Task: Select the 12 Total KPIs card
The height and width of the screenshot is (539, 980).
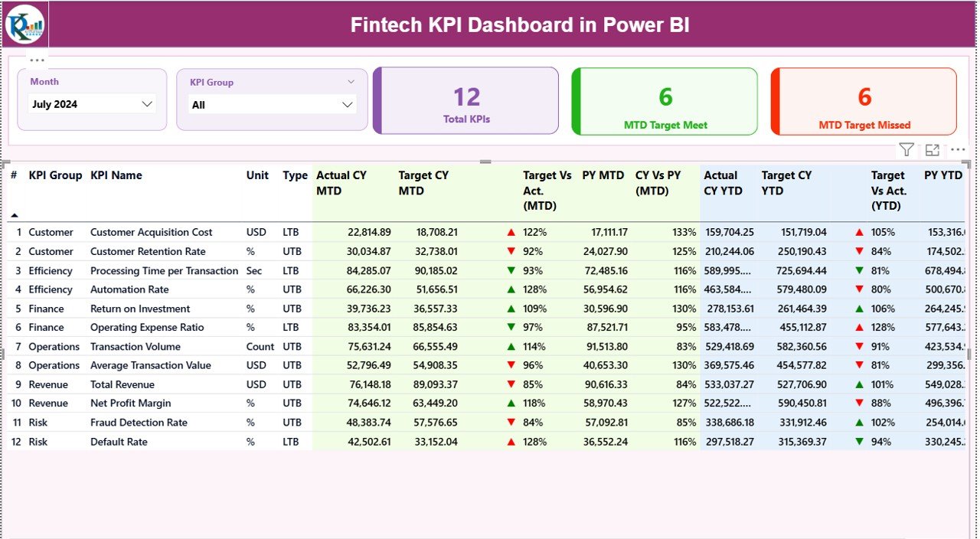Action: (x=465, y=100)
